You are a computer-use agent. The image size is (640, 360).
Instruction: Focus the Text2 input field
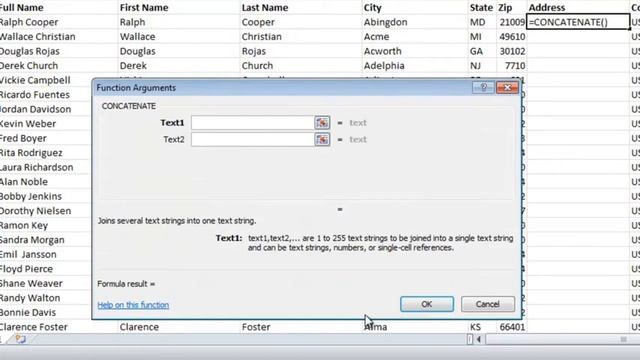[253, 140]
